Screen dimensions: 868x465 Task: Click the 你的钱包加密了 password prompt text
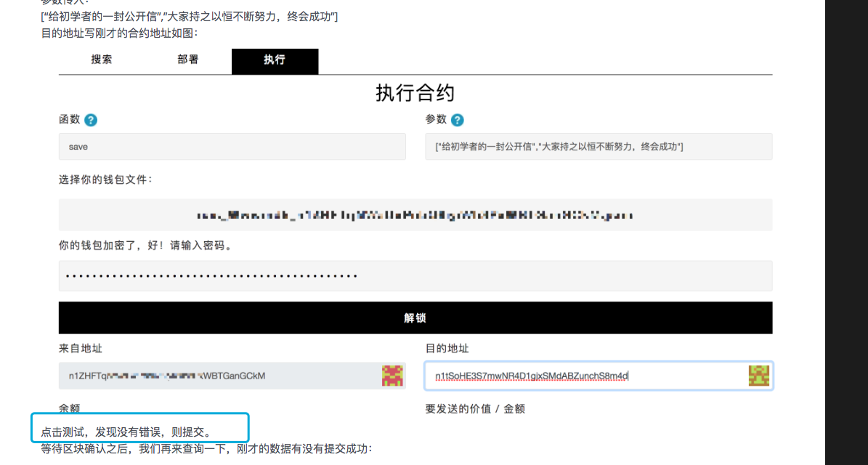pyautogui.click(x=146, y=246)
